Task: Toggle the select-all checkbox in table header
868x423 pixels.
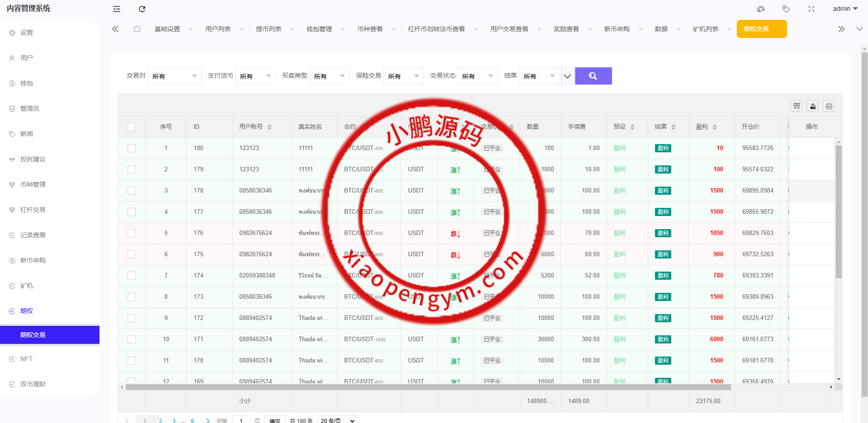Action: pyautogui.click(x=132, y=127)
